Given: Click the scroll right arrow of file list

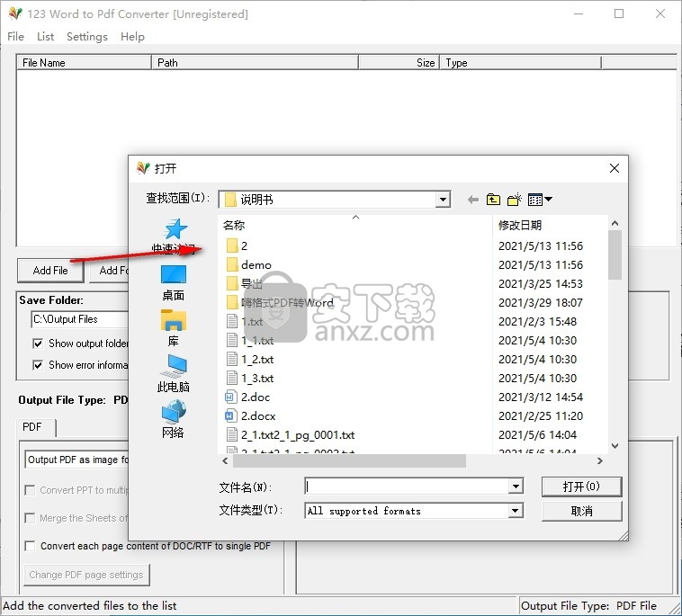Looking at the screenshot, I should coord(600,460).
